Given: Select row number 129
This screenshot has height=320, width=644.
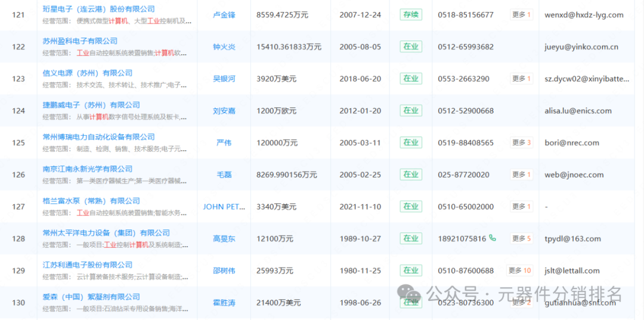Looking at the screenshot, I should 18,271.
